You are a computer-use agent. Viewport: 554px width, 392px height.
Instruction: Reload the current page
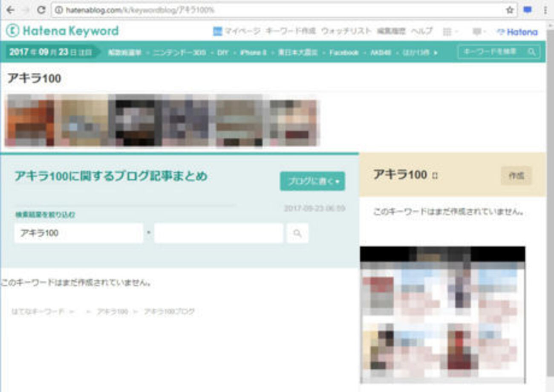pos(41,10)
